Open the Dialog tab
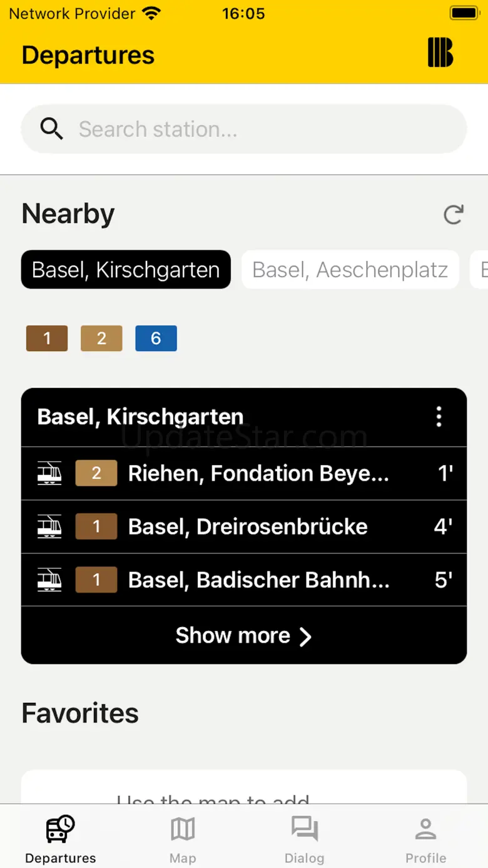The height and width of the screenshot is (868, 488). point(304,839)
